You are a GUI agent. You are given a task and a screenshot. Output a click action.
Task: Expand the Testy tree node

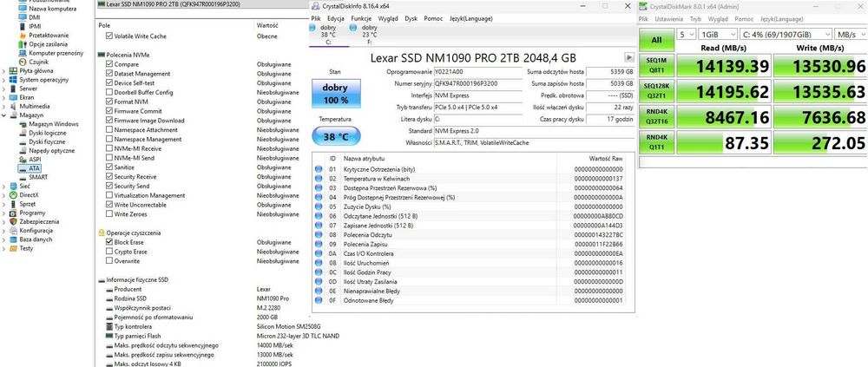[3, 248]
